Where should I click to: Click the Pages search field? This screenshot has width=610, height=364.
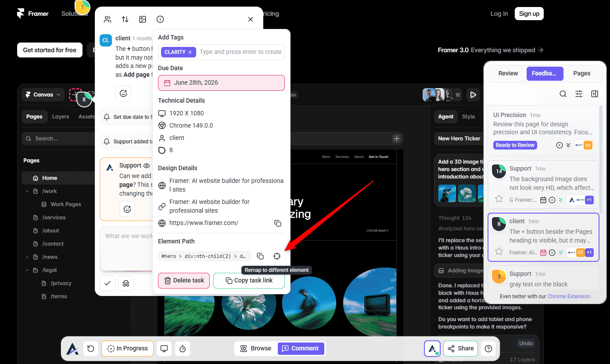(x=58, y=139)
